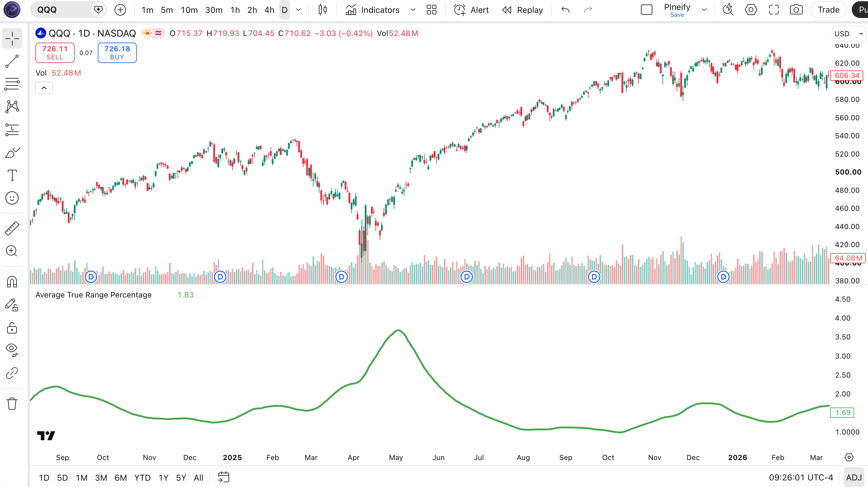Expand the indicator favorites dropdown arrow
The image size is (868, 487).
(413, 10)
